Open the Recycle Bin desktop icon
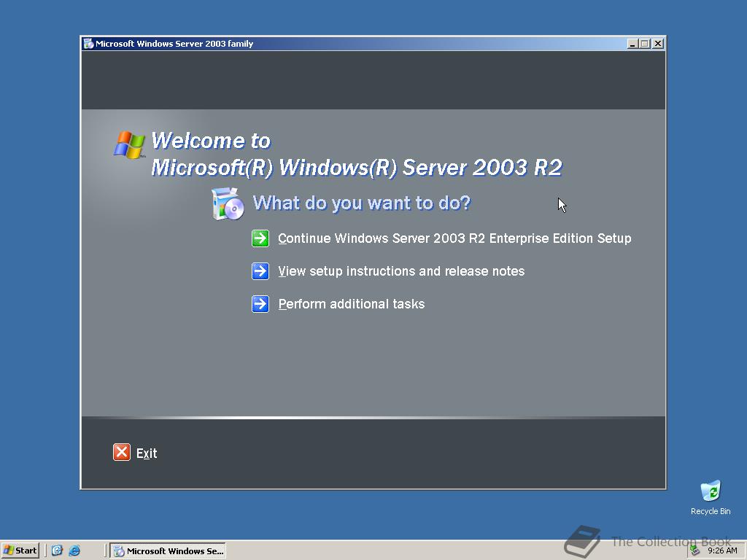 pos(711,497)
